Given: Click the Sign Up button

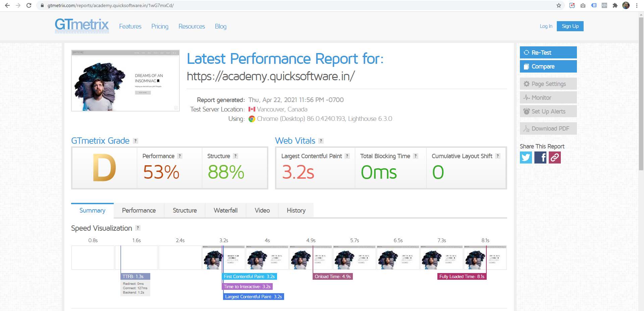Looking at the screenshot, I should pos(570,26).
